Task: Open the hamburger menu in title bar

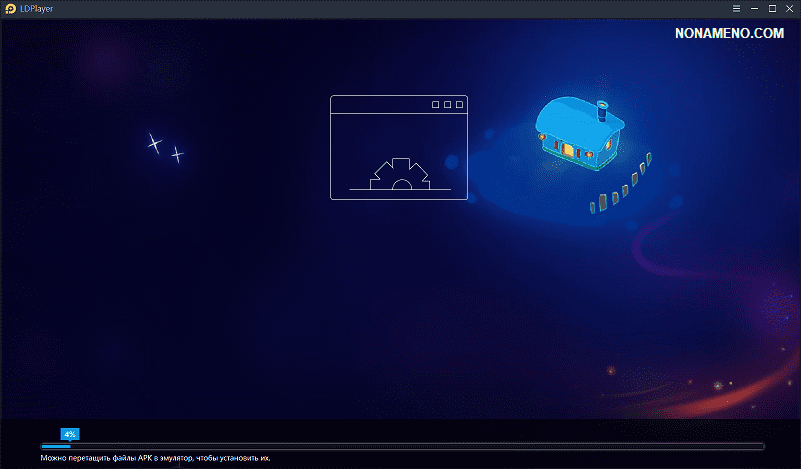Action: click(736, 8)
